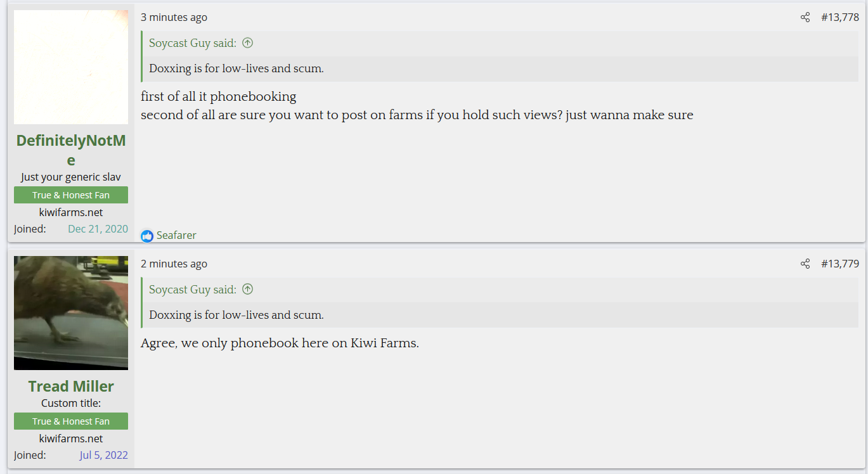The width and height of the screenshot is (868, 474).
Task: Click kiwifarms.net under DefinitelyNotMe
Action: [71, 212]
